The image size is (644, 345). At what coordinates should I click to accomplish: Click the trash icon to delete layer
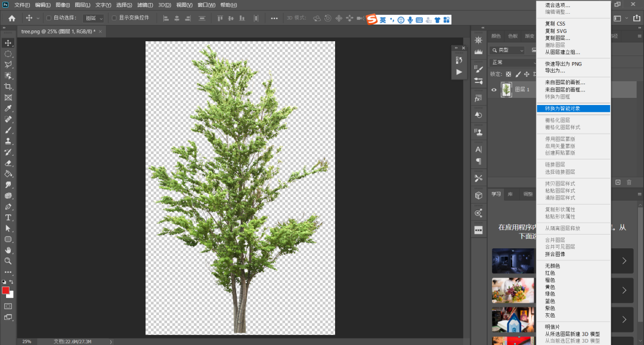pos(629,182)
